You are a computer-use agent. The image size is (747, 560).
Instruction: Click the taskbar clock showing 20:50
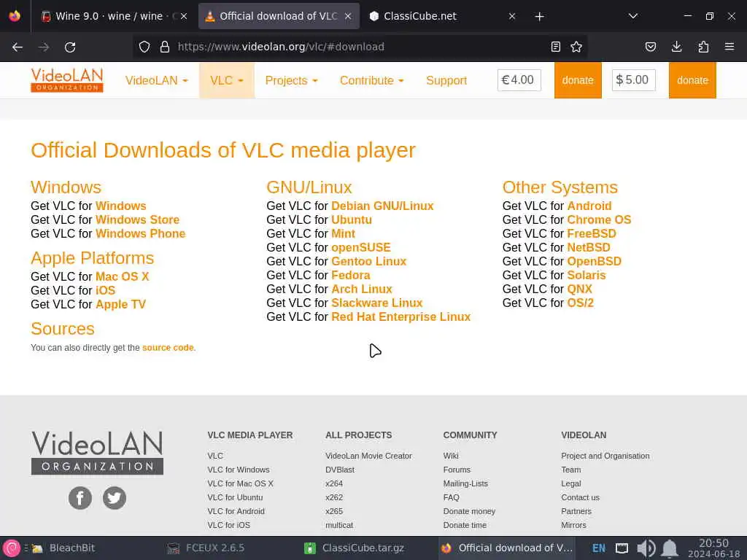[713, 548]
